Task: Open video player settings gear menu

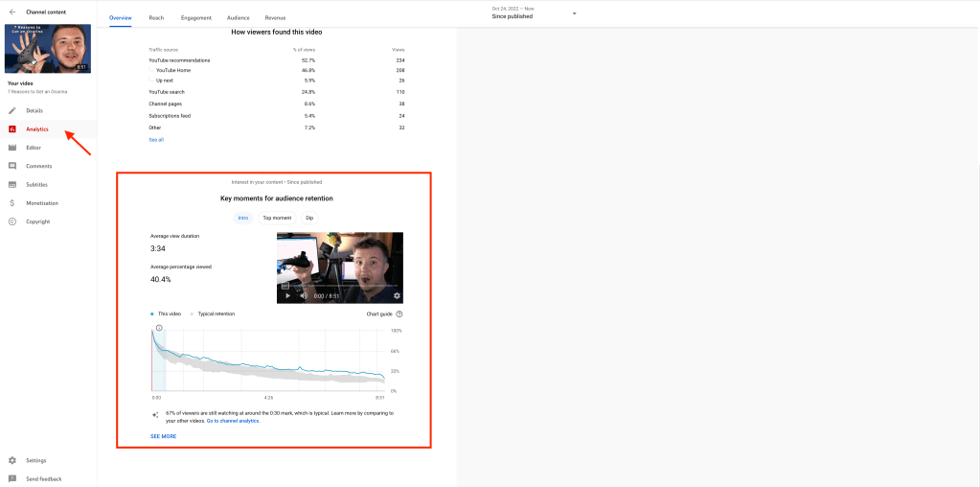Action: pyautogui.click(x=396, y=295)
